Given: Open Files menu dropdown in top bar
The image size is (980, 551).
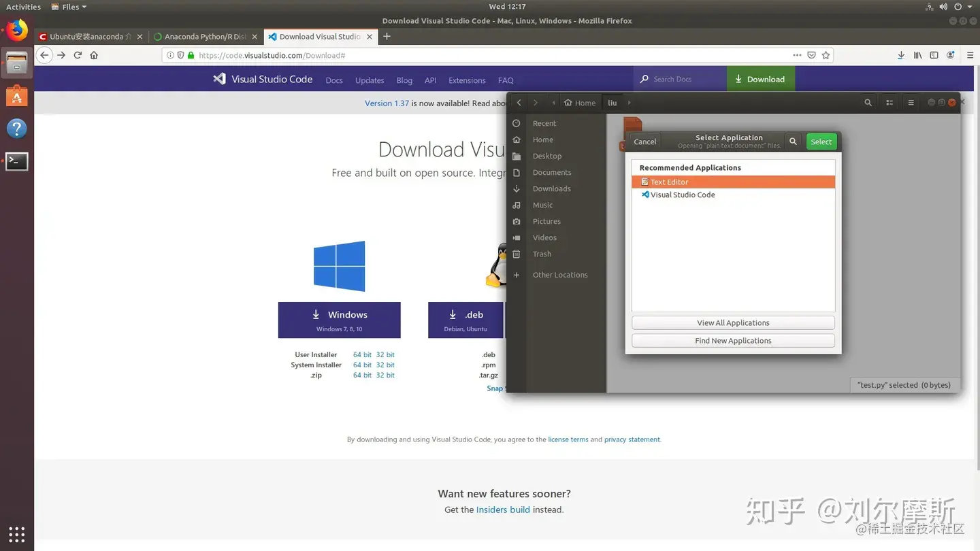Looking at the screenshot, I should [69, 7].
